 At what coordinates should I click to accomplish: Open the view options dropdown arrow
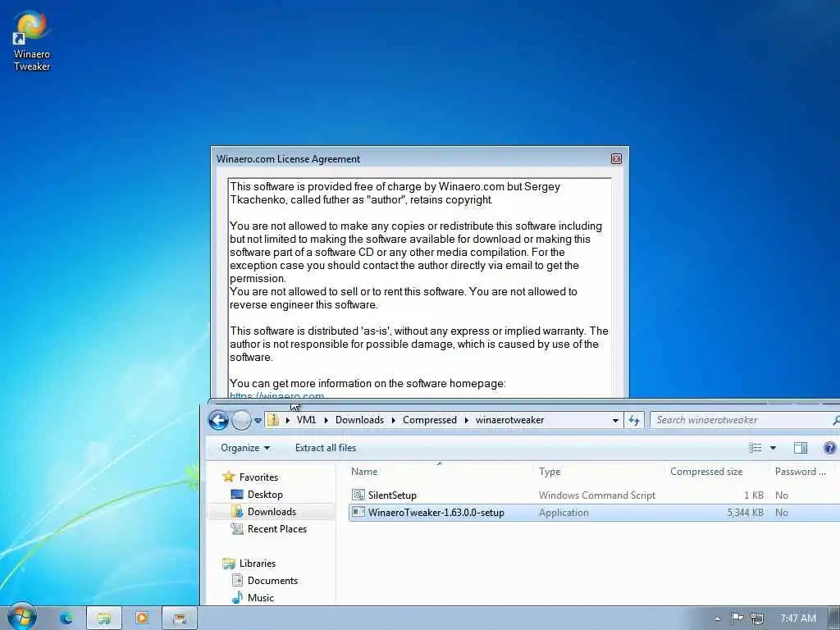[x=773, y=448]
